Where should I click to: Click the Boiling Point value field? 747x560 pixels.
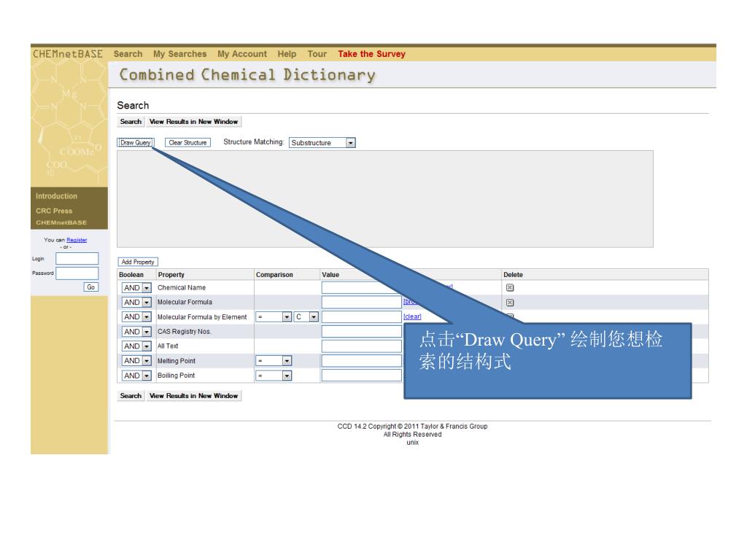click(362, 376)
